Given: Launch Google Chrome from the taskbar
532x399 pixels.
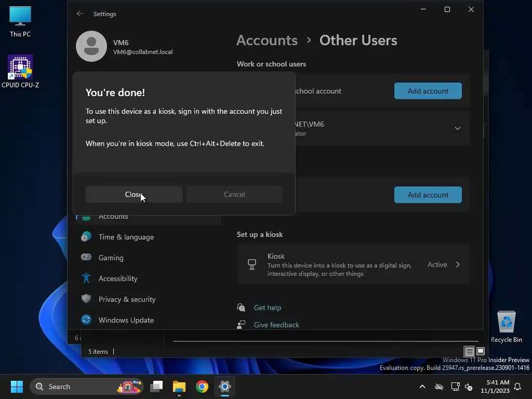Looking at the screenshot, I should coord(202,387).
